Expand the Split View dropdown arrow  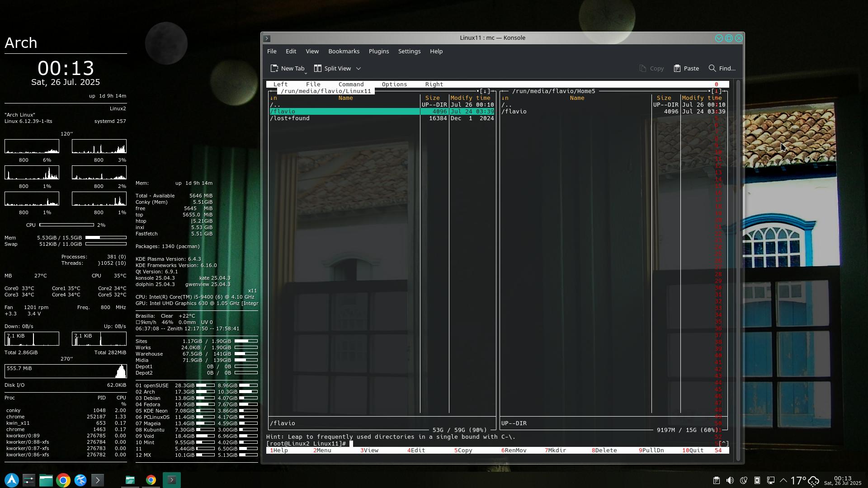click(x=359, y=68)
